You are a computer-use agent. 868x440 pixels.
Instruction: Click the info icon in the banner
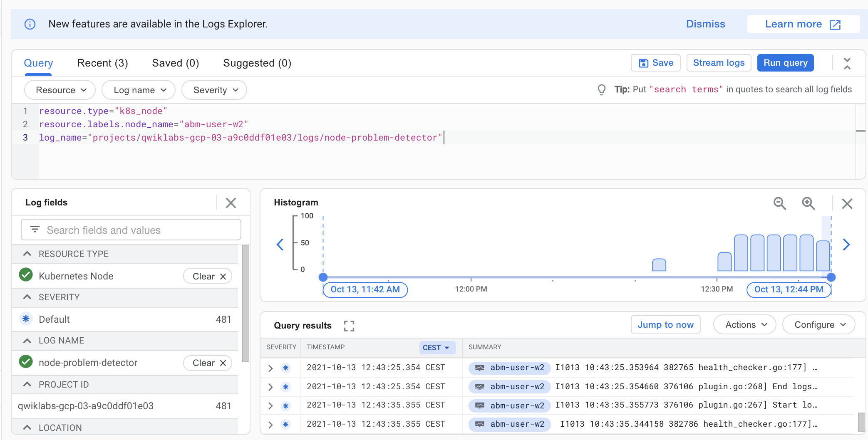pyautogui.click(x=30, y=24)
